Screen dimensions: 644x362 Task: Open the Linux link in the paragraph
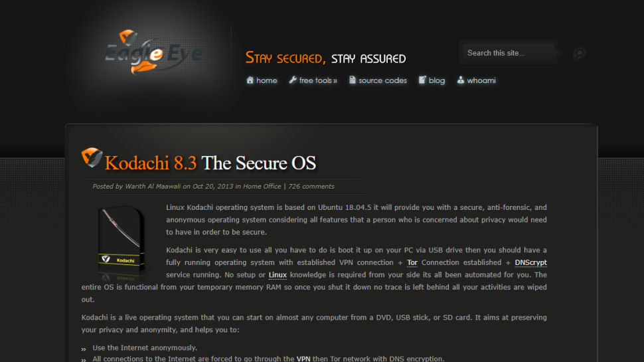tap(278, 275)
